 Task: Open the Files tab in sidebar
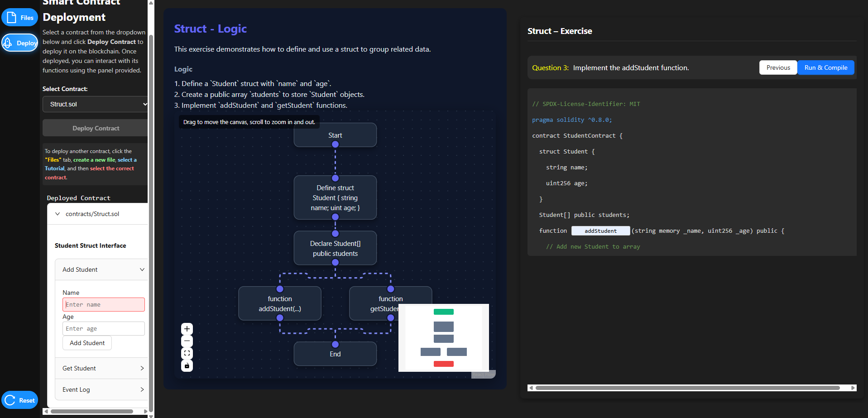[x=20, y=18]
